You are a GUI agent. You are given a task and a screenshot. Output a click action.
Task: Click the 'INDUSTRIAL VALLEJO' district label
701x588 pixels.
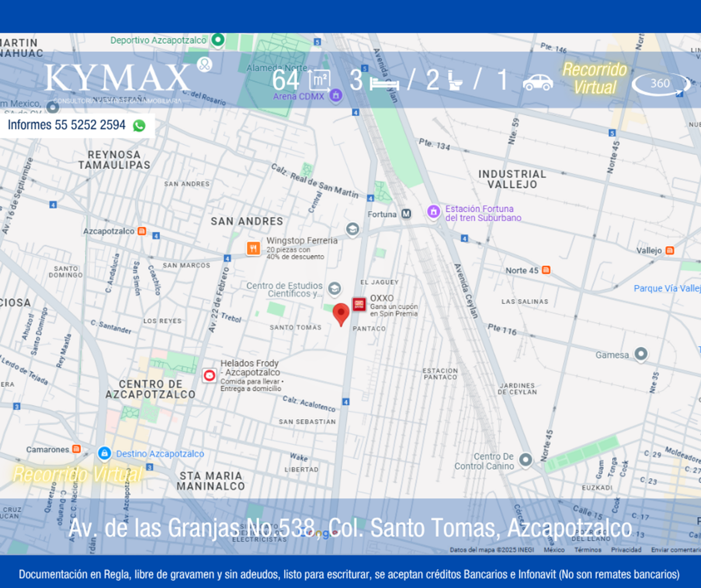(x=512, y=179)
